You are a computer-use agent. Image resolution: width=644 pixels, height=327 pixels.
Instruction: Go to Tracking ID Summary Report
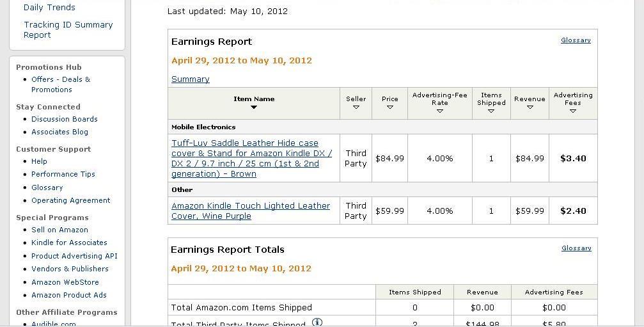[68, 29]
